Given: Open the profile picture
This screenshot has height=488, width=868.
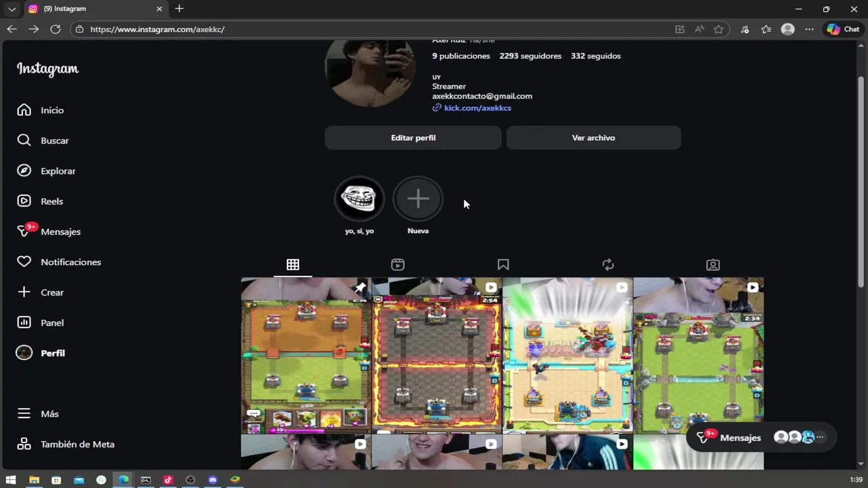Looking at the screenshot, I should [370, 73].
